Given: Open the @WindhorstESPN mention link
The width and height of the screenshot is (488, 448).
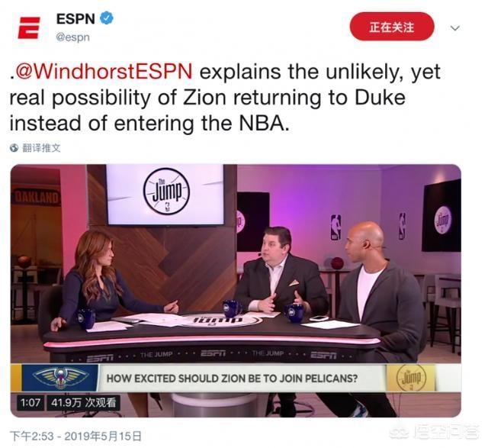Looking at the screenshot, I should pyautogui.click(x=103, y=71).
